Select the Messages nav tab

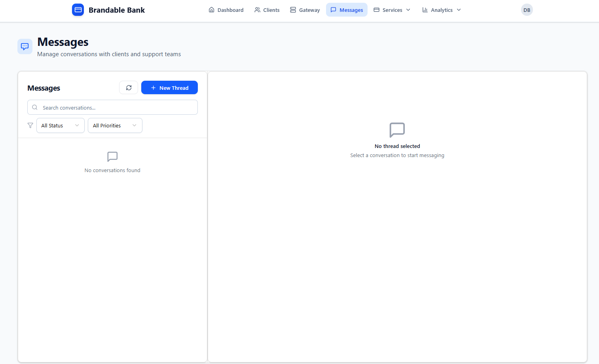pos(347,10)
